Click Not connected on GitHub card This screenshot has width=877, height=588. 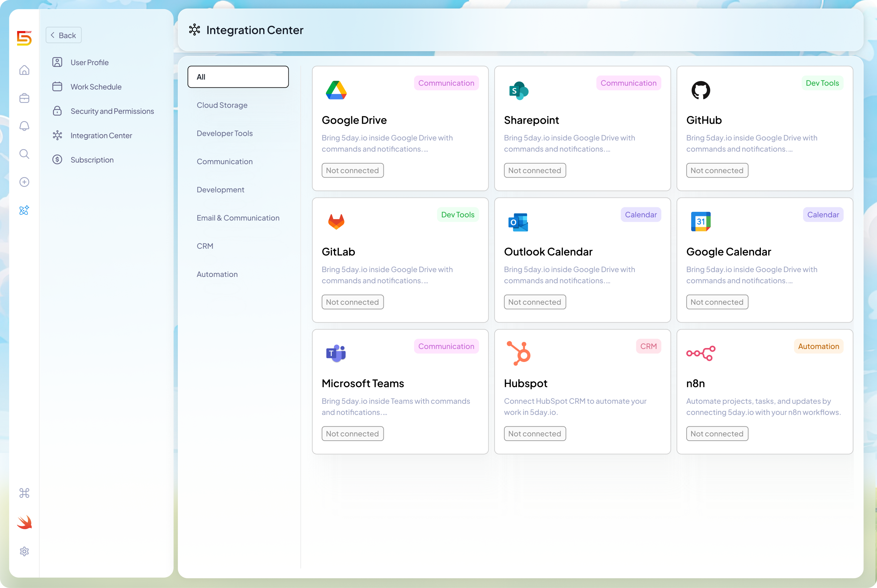coord(717,170)
